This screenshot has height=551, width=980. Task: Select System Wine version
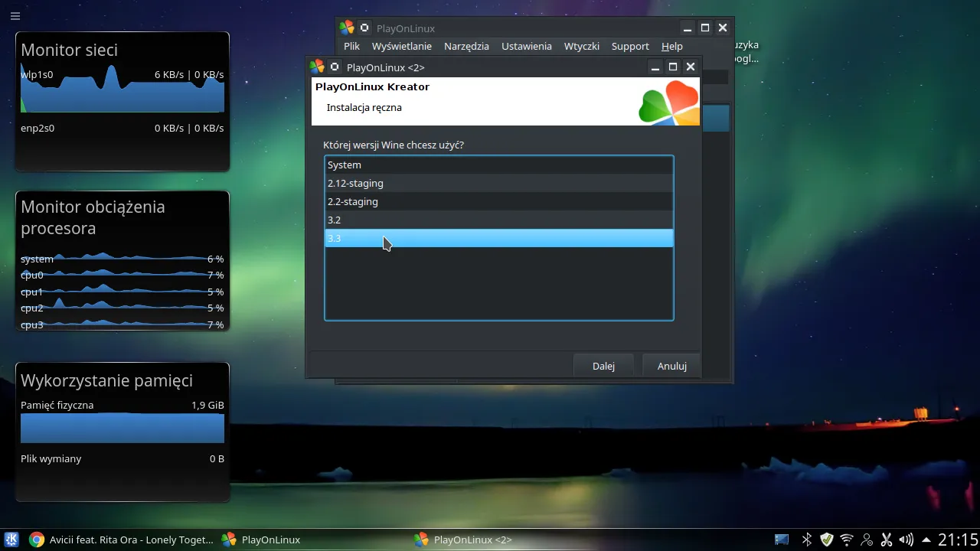(498, 165)
